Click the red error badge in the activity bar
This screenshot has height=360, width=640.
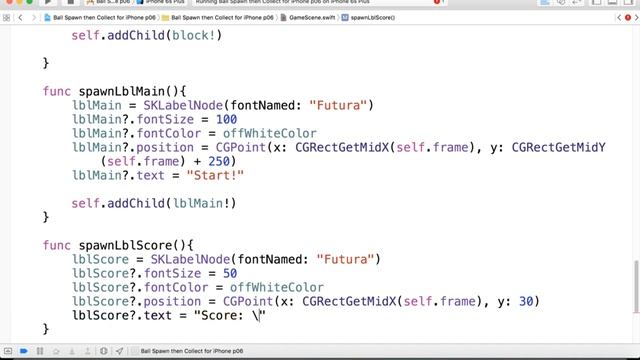(438, 2)
